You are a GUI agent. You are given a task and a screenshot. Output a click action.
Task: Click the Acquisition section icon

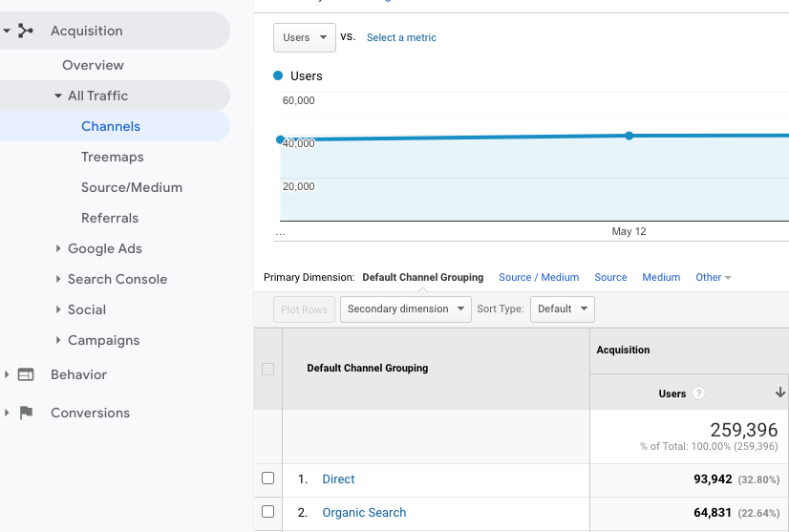tap(26, 31)
